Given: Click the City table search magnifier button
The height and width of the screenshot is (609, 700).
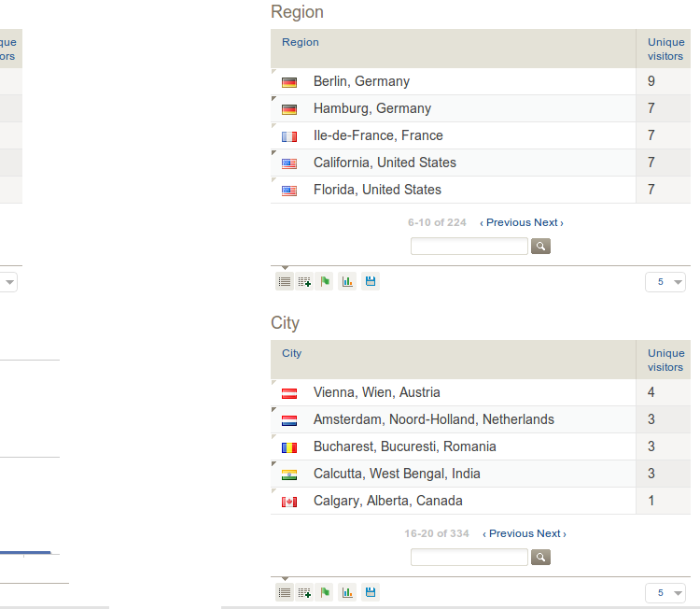Looking at the screenshot, I should 540,558.
